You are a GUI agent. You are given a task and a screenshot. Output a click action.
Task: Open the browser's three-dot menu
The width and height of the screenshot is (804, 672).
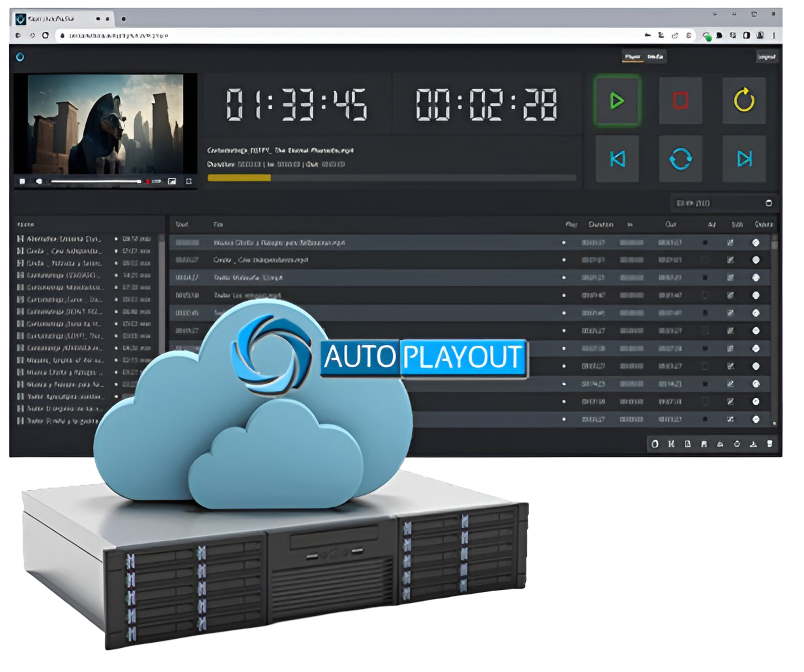(x=773, y=35)
